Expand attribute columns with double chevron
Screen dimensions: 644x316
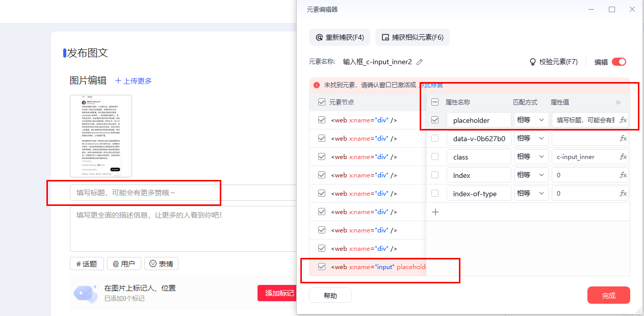click(618, 102)
